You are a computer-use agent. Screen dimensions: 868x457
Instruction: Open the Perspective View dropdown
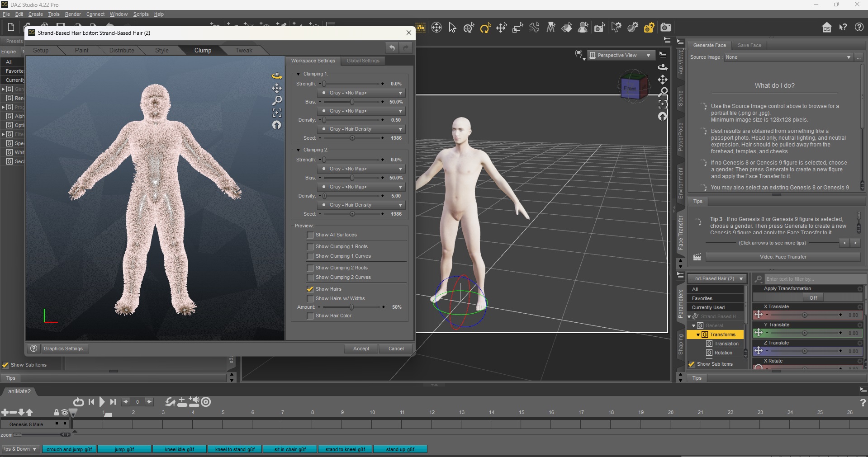coord(621,55)
